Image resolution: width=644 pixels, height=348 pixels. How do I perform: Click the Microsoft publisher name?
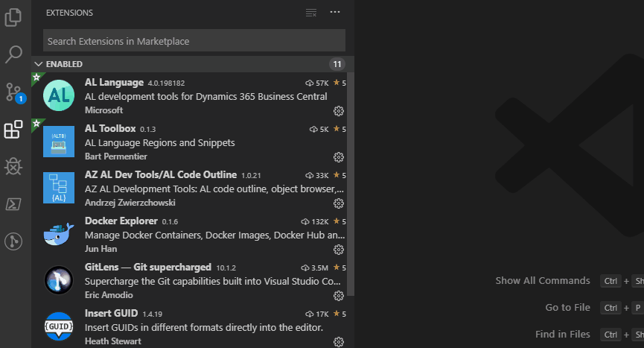coord(104,110)
